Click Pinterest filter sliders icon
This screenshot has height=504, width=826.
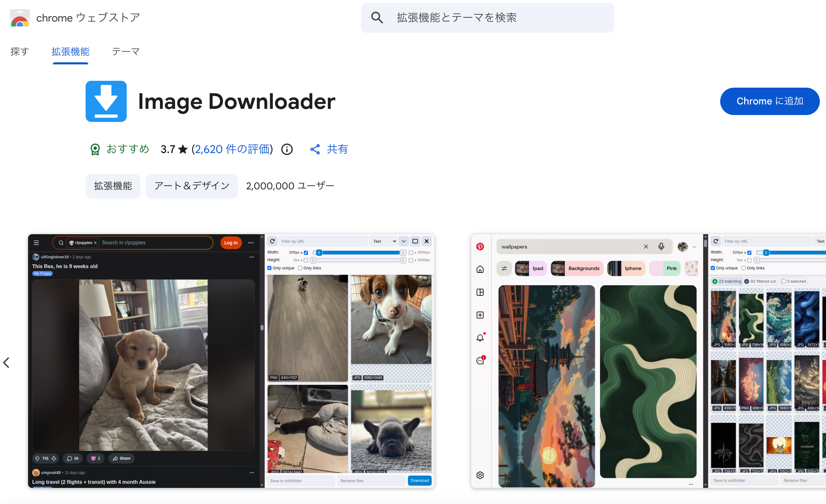504,268
